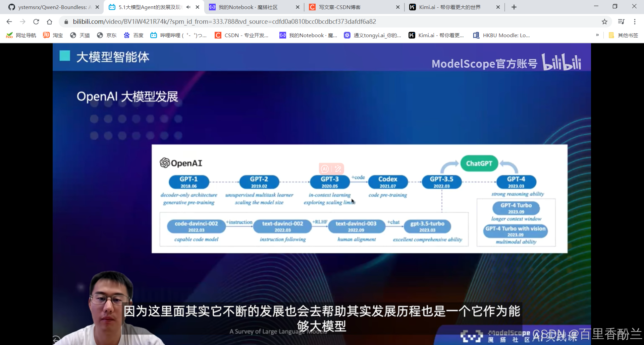644x345 pixels.
Task: Go back to the previous page
Action: pos(9,22)
